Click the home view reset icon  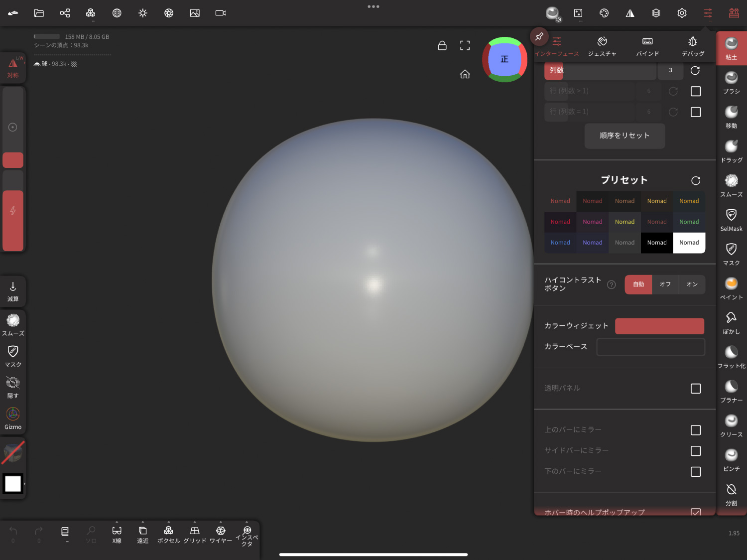[x=465, y=74]
